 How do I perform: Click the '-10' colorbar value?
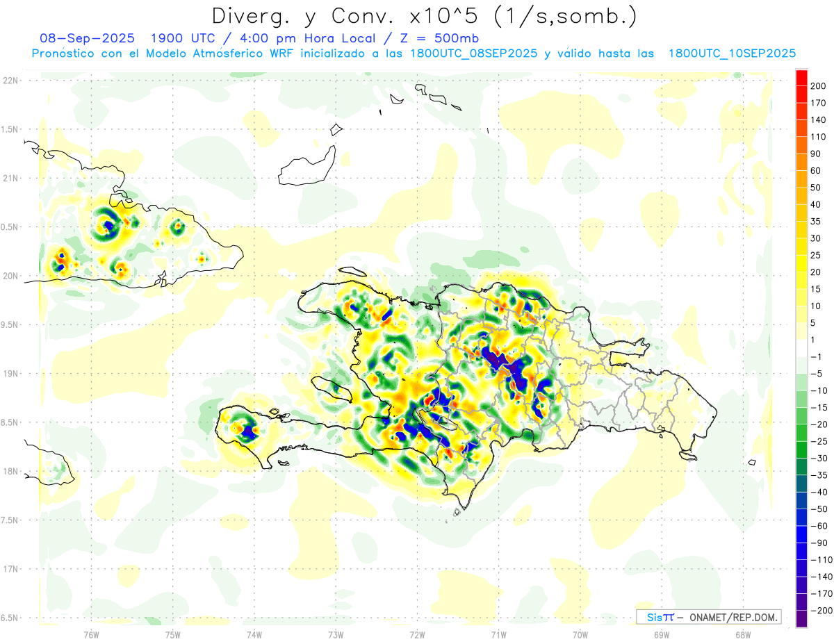[x=819, y=390]
